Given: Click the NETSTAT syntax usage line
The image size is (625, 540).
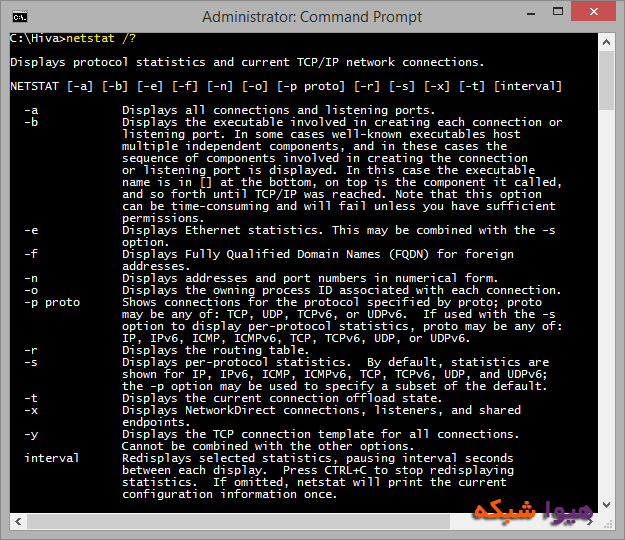Looking at the screenshot, I should [x=285, y=87].
